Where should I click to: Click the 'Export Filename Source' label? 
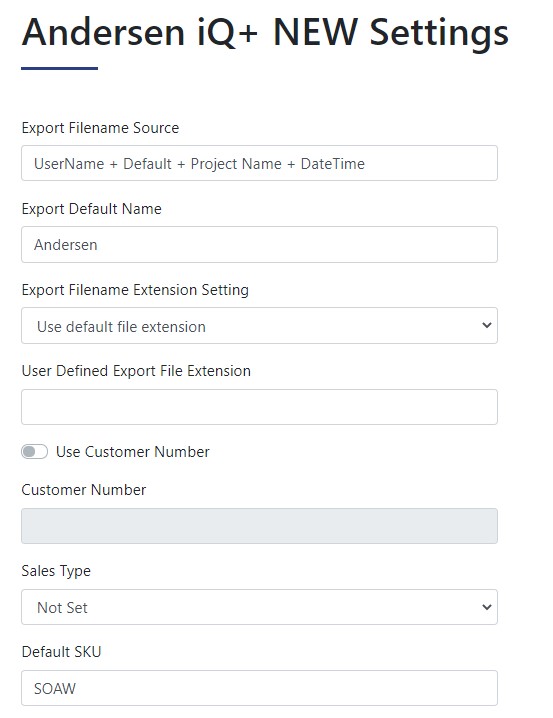pos(100,128)
